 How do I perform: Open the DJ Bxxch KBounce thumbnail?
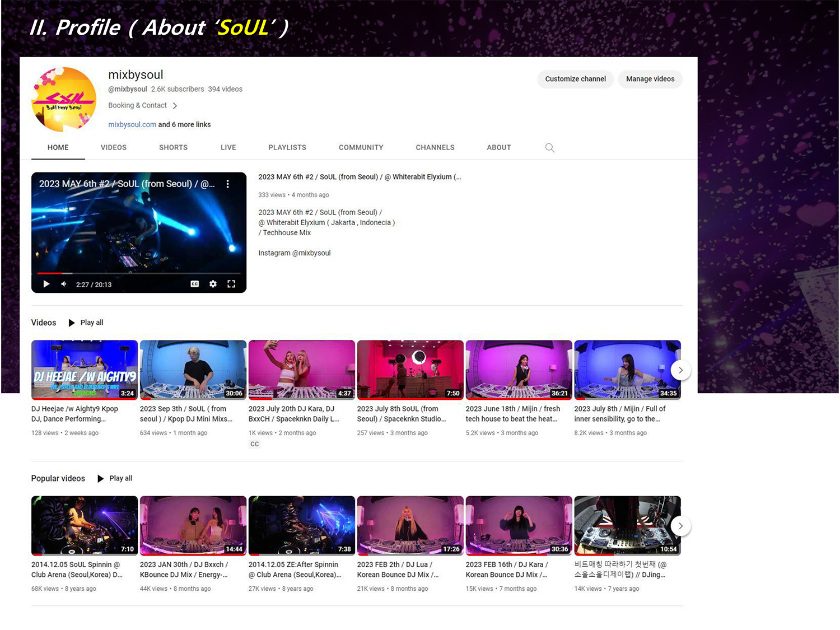[193, 525]
